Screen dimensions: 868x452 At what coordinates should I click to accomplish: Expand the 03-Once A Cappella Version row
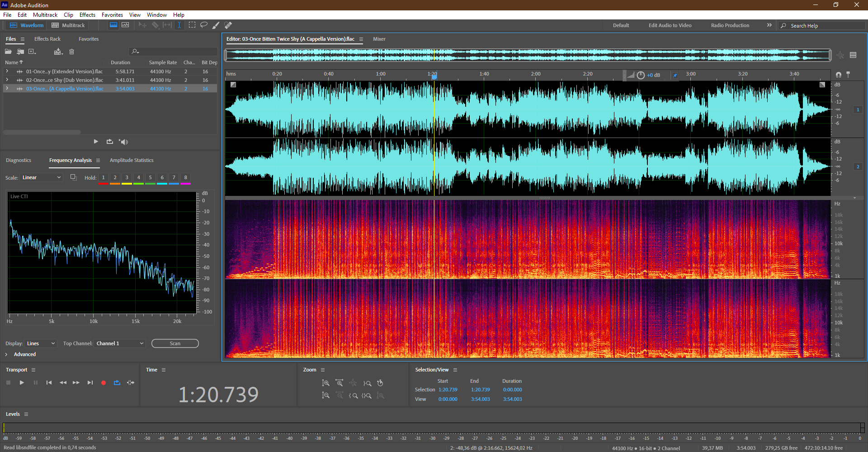point(7,89)
